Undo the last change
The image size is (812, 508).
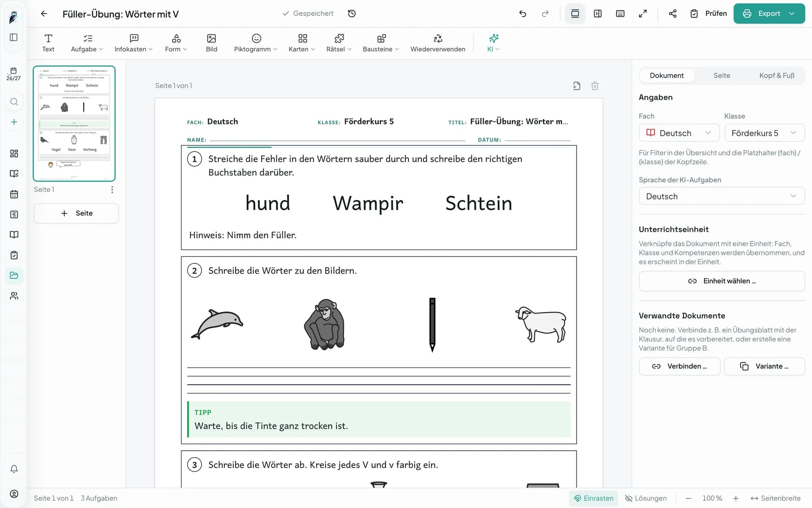coord(523,13)
